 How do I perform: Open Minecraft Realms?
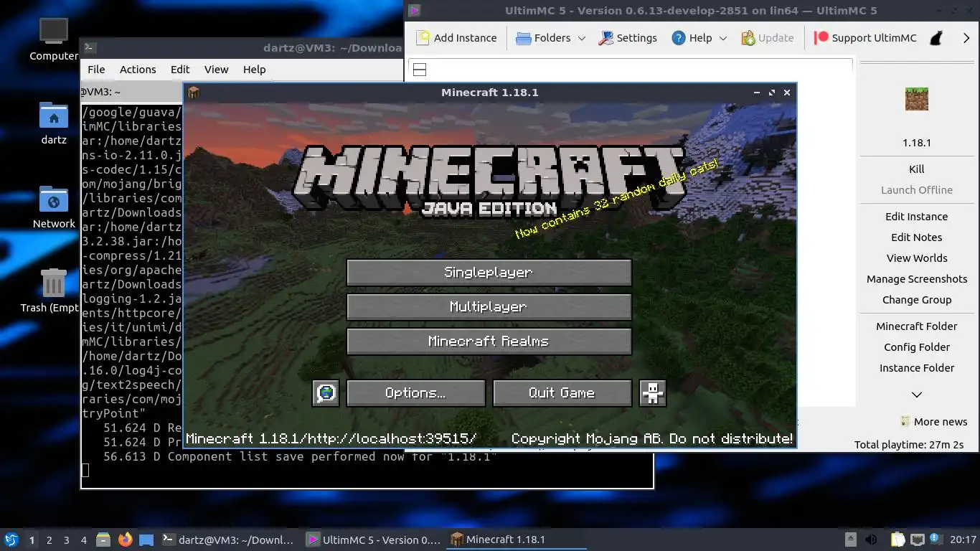pyautogui.click(x=489, y=342)
